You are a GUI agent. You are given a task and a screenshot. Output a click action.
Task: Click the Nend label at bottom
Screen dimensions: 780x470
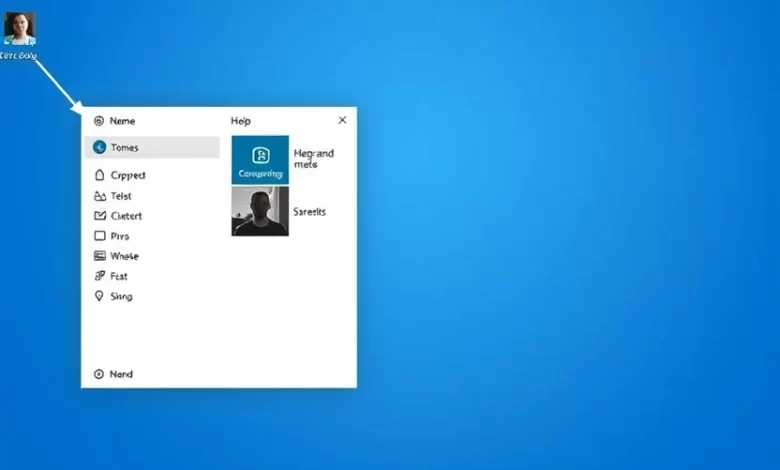pos(121,374)
